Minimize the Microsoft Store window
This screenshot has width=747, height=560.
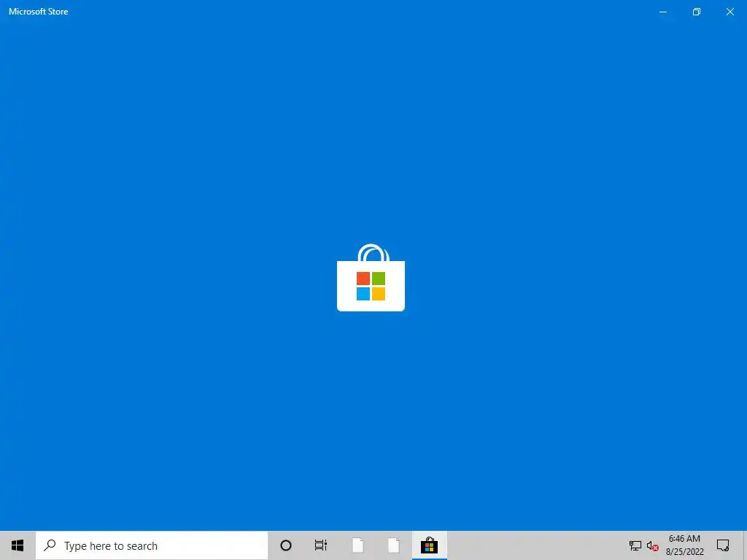(x=662, y=12)
